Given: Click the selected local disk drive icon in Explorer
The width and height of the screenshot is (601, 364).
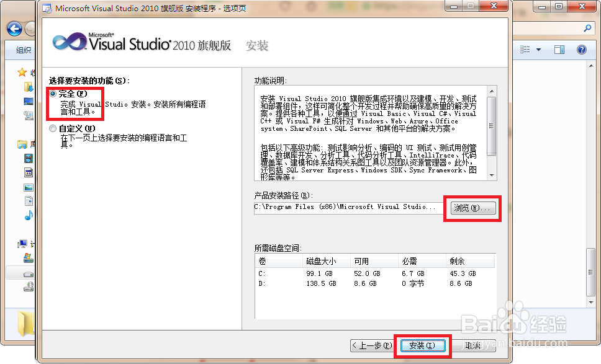Looking at the screenshot, I should pyautogui.click(x=29, y=275).
